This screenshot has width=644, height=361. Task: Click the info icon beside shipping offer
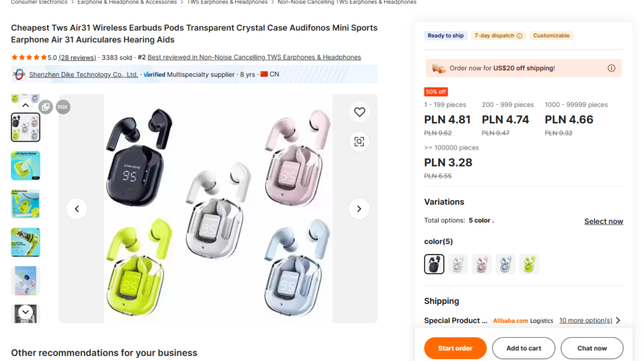pyautogui.click(x=611, y=69)
